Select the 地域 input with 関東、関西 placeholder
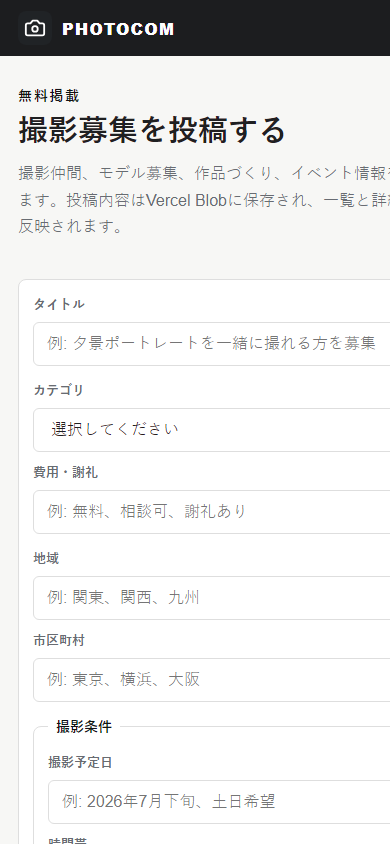The height and width of the screenshot is (844, 390). (x=211, y=597)
